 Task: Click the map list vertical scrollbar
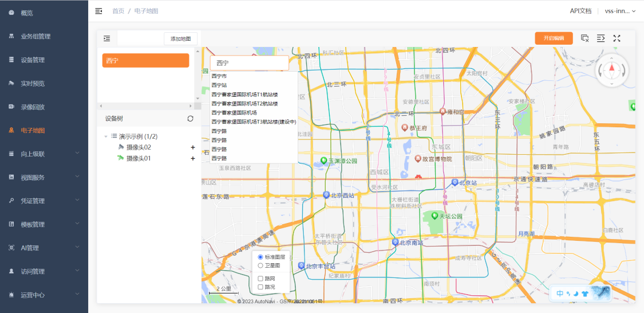pyautogui.click(x=198, y=75)
